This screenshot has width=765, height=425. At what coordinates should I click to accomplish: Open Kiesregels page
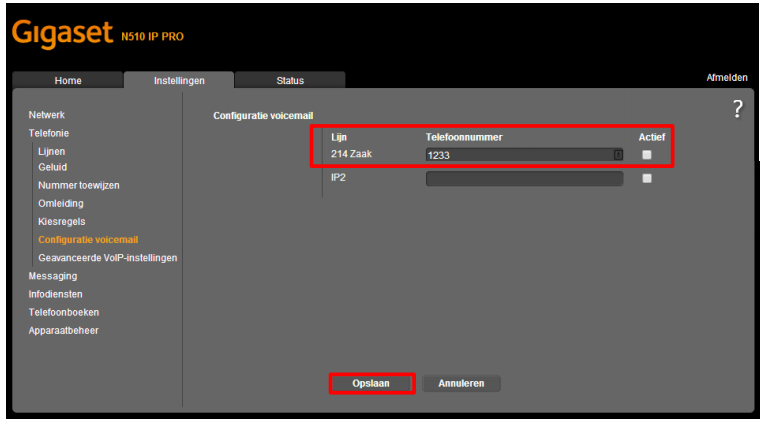point(61,222)
